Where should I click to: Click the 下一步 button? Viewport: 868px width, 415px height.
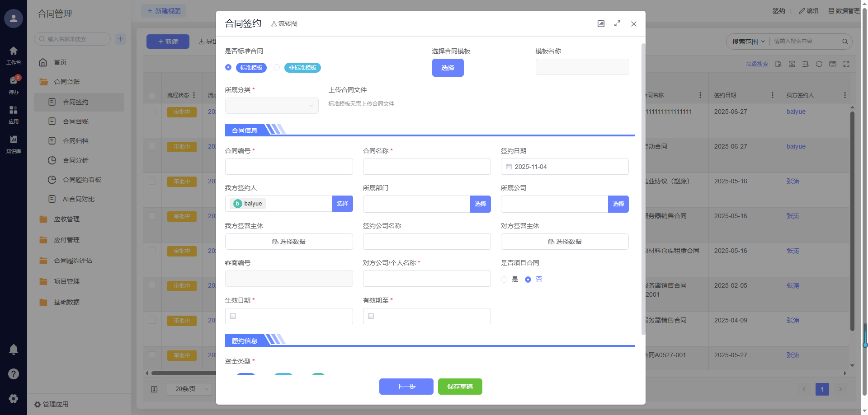pyautogui.click(x=406, y=387)
